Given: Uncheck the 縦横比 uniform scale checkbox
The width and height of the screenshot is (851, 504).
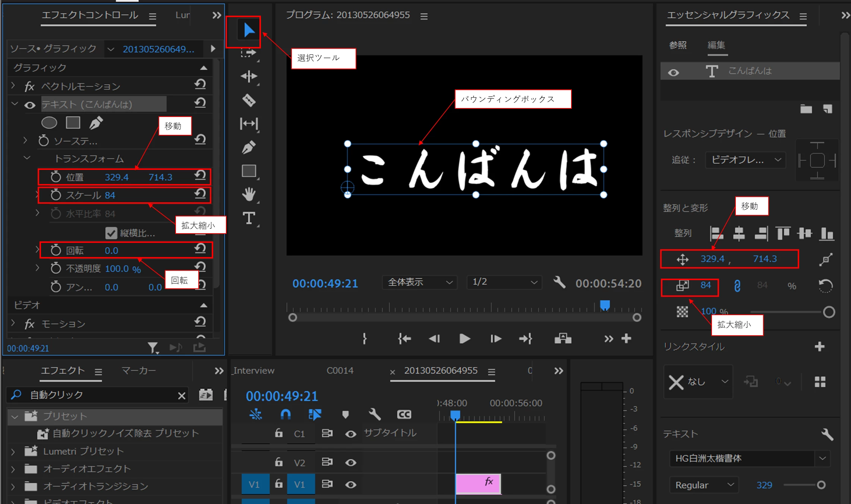Looking at the screenshot, I should coord(111,233).
